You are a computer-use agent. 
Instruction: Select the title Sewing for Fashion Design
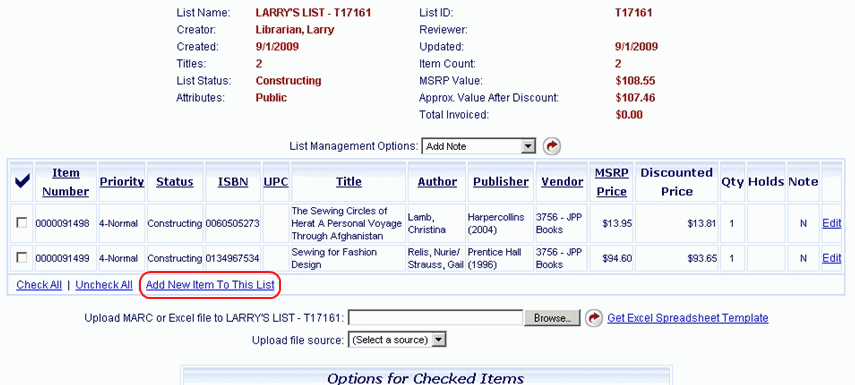click(x=334, y=258)
